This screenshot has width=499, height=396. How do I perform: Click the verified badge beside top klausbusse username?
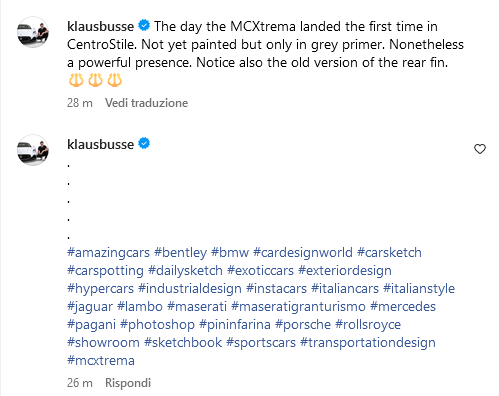point(144,25)
